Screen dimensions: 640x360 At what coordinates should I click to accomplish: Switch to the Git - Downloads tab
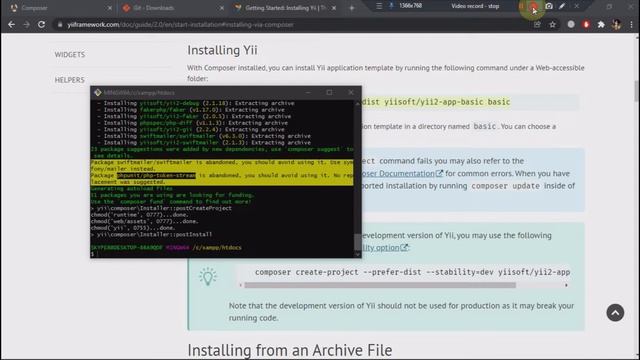click(x=173, y=8)
